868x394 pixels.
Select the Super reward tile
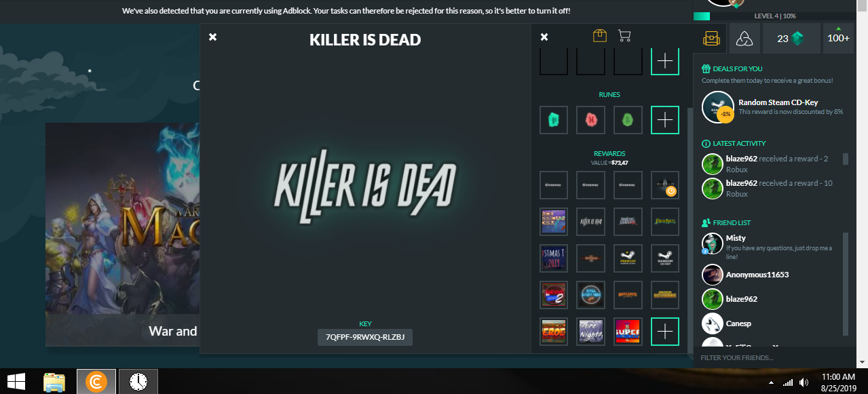[x=628, y=332]
